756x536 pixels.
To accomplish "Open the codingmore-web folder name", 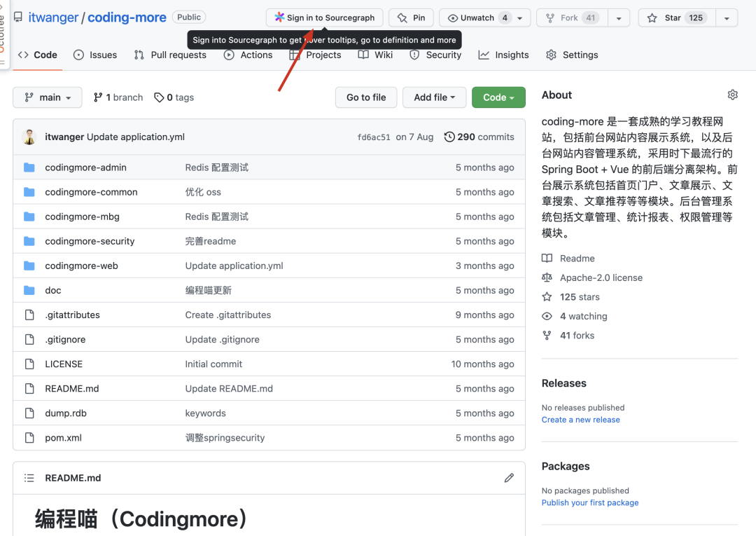I will tap(81, 266).
